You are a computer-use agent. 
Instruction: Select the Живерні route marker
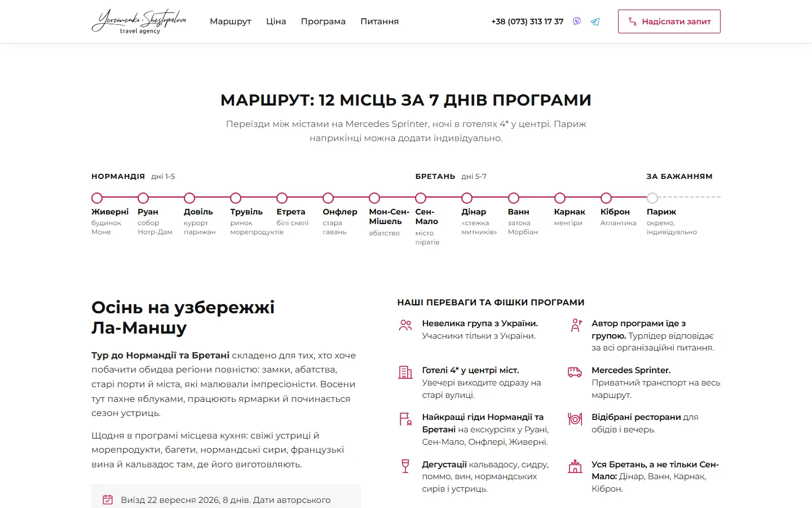[x=97, y=198]
